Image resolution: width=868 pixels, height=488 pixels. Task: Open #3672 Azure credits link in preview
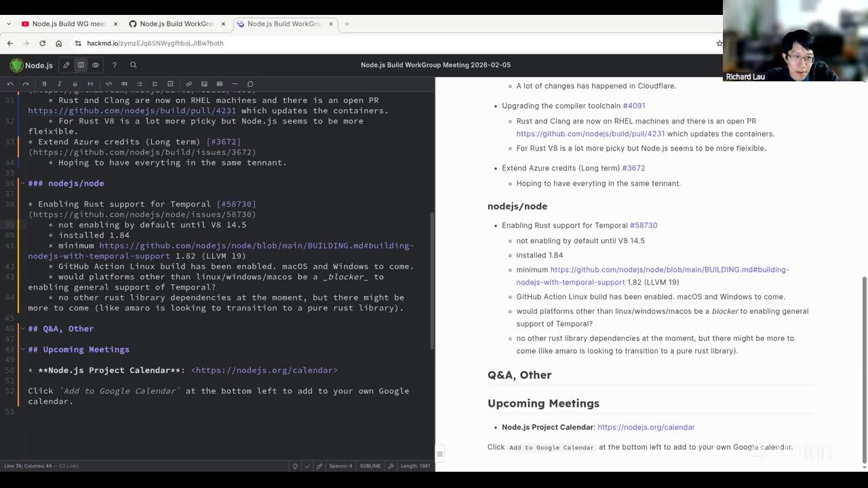(x=633, y=168)
